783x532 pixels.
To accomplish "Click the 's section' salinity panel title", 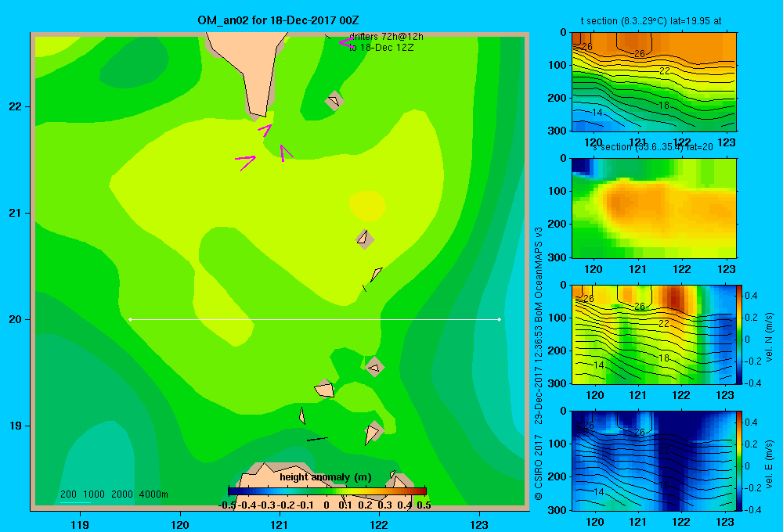I will click(653, 147).
